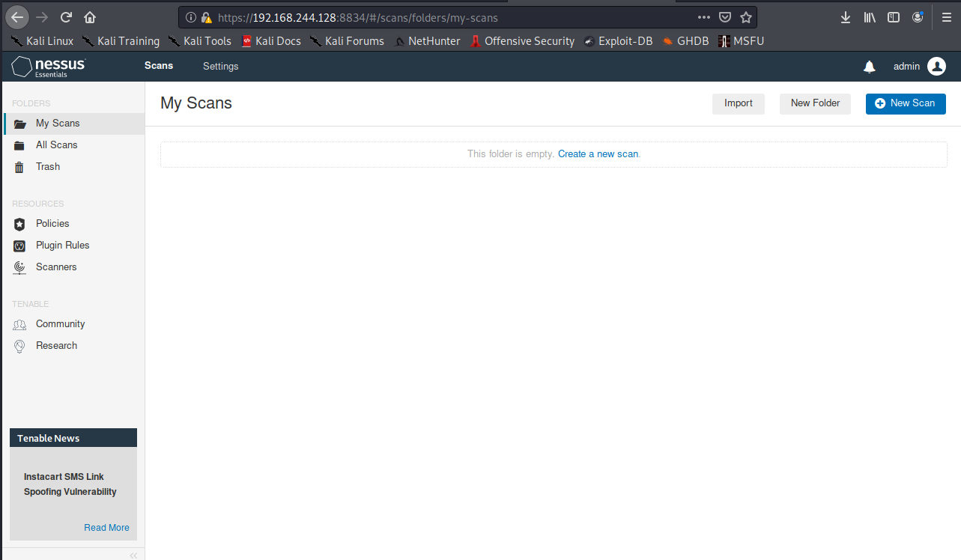This screenshot has width=961, height=560.
Task: Open the Offensive Security bookmark
Action: 522,41
